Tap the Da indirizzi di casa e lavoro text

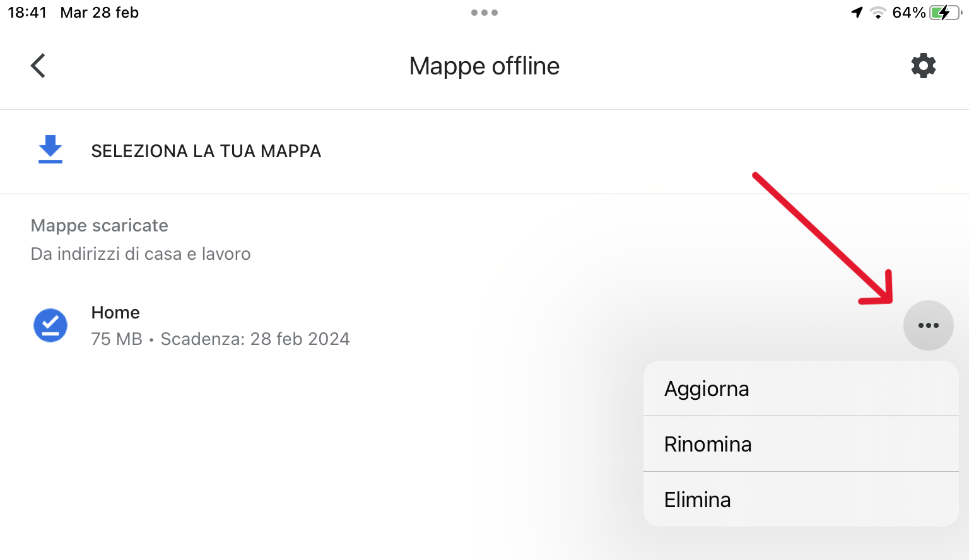(141, 254)
